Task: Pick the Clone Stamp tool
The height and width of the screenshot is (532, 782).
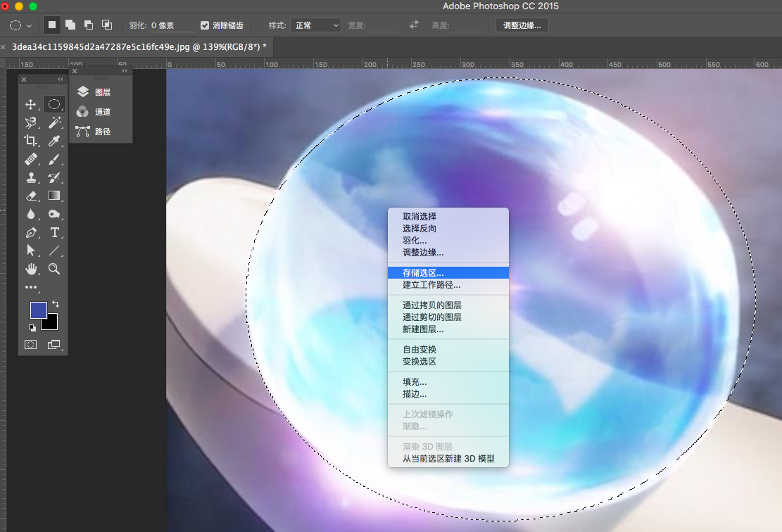Action: (31, 177)
